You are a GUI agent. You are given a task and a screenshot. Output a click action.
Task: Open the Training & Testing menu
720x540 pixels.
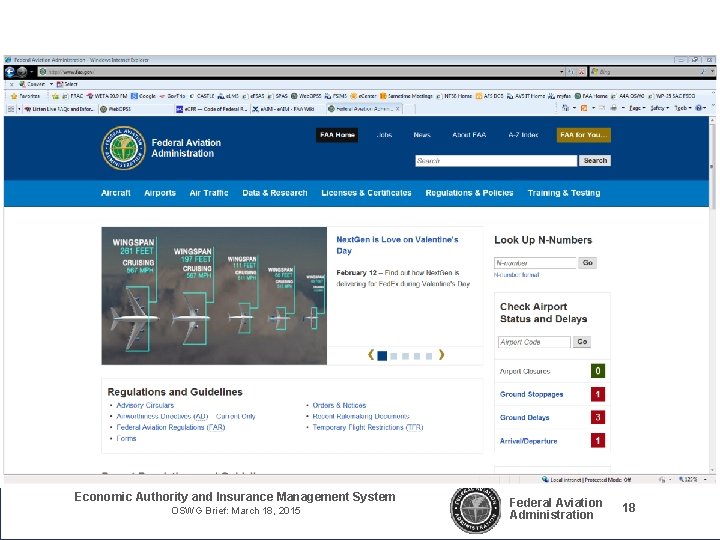564,193
